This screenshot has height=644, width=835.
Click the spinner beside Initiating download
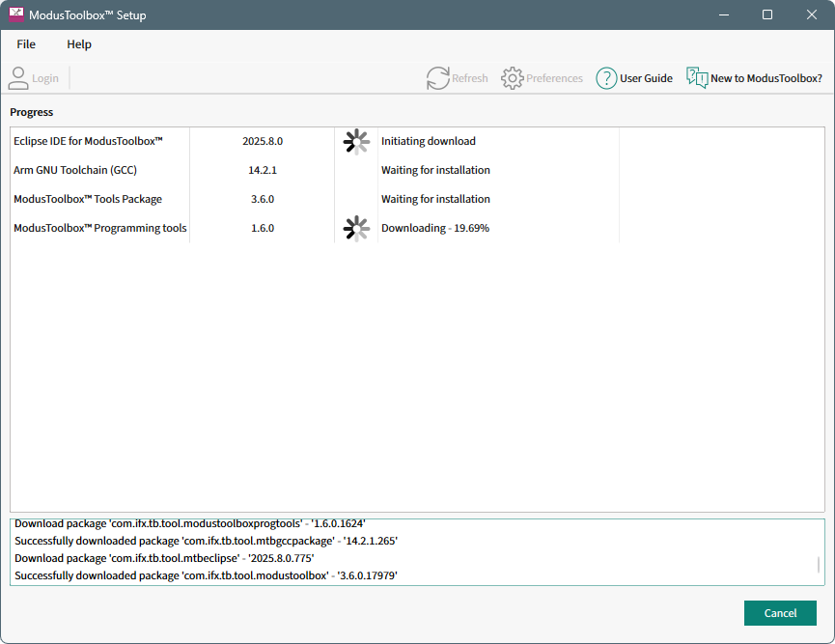click(356, 141)
